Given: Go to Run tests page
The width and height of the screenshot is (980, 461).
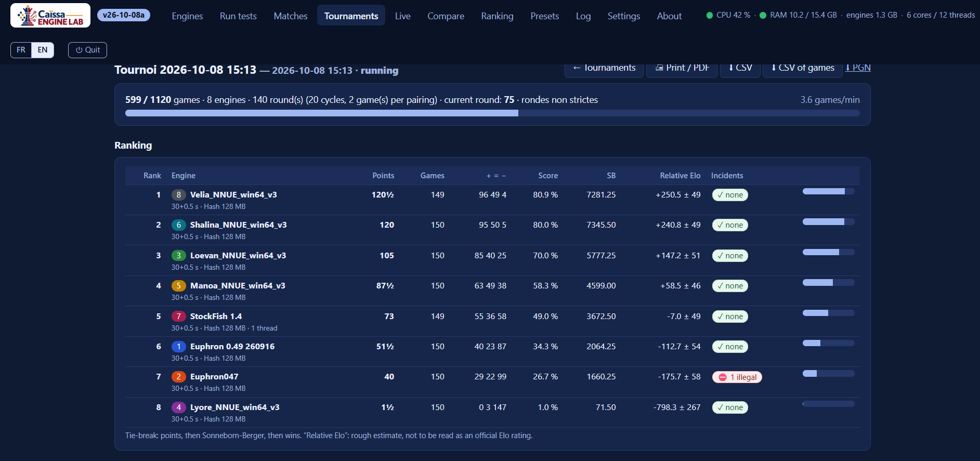Looking at the screenshot, I should point(238,16).
